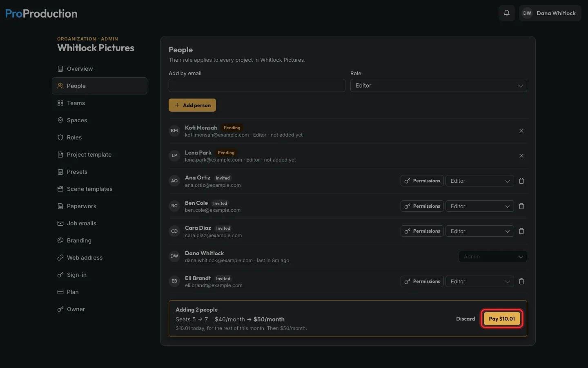Click Discard in the Adding 2 people bar

click(465, 319)
